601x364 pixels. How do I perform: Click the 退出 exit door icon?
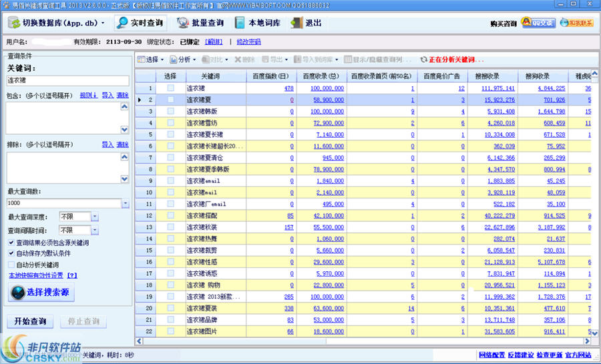[x=296, y=23]
